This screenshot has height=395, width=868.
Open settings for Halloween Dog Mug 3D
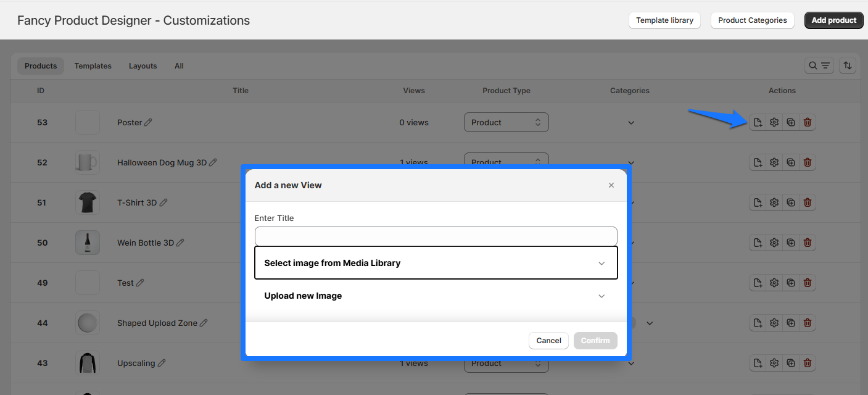(x=774, y=162)
